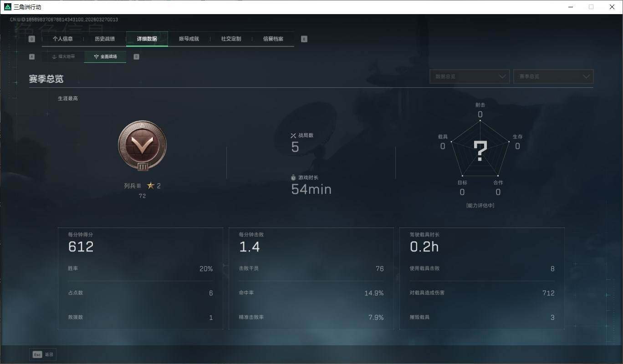Click the 使用载具击败 value 8
Screen dimensions: 623x364
[x=552, y=269]
